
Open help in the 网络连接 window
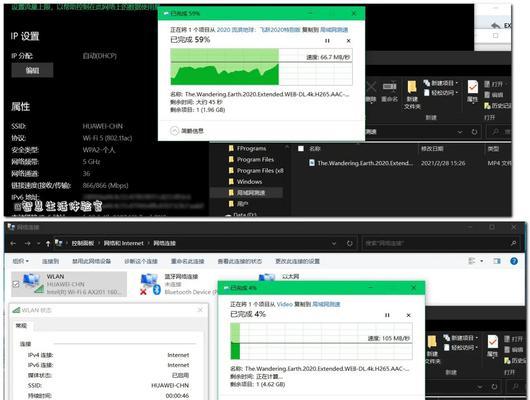click(514, 261)
